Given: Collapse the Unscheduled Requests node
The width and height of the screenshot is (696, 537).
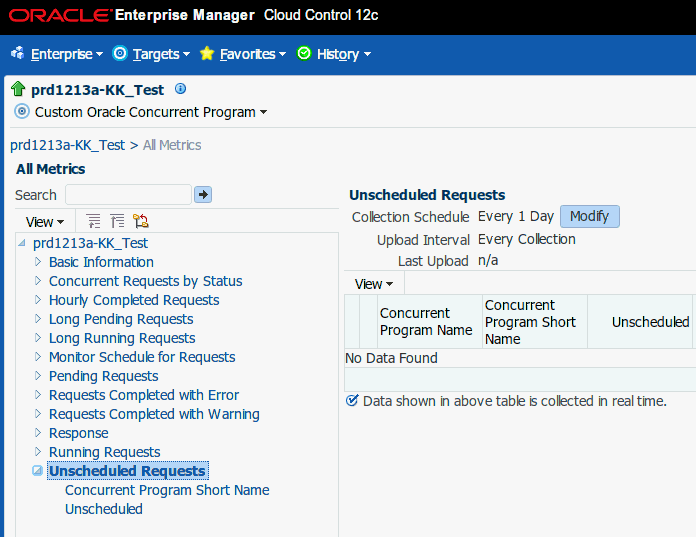Looking at the screenshot, I should point(38,470).
